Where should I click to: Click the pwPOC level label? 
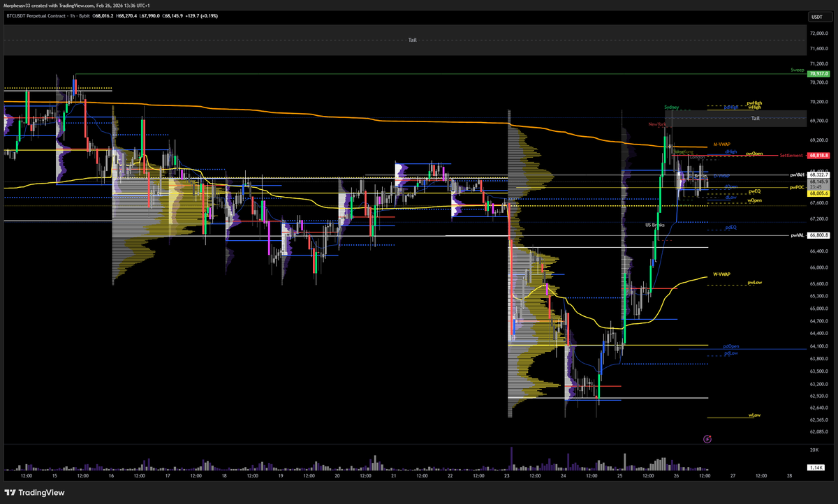(797, 187)
